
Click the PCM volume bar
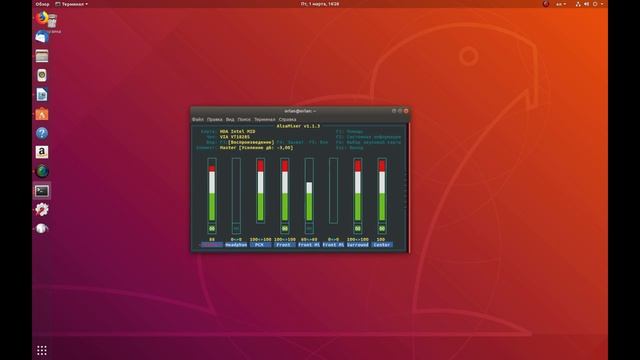pyautogui.click(x=260, y=190)
